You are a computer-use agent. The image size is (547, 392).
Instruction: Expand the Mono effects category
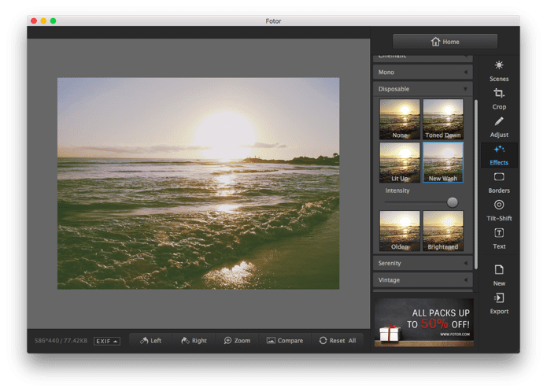tap(423, 72)
